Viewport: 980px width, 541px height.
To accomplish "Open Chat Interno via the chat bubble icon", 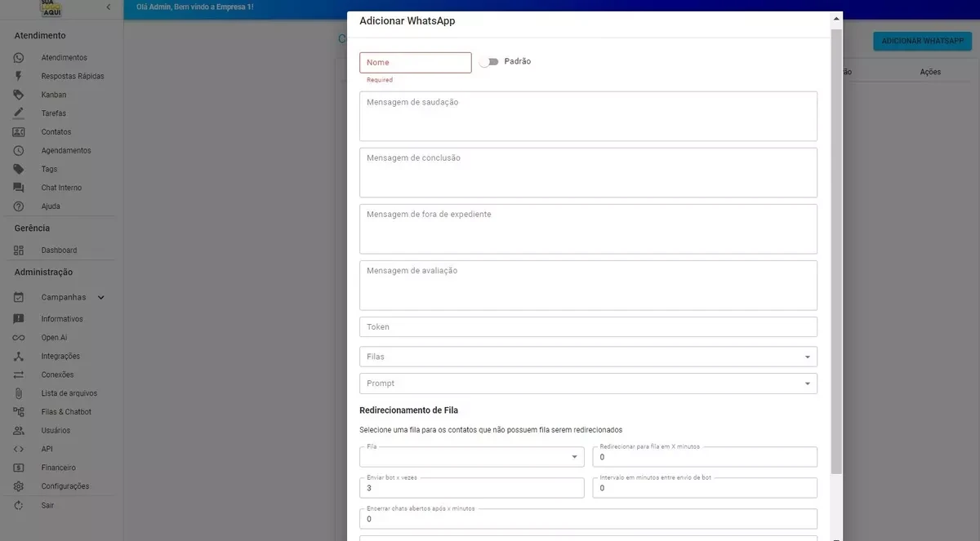I will coord(18,187).
